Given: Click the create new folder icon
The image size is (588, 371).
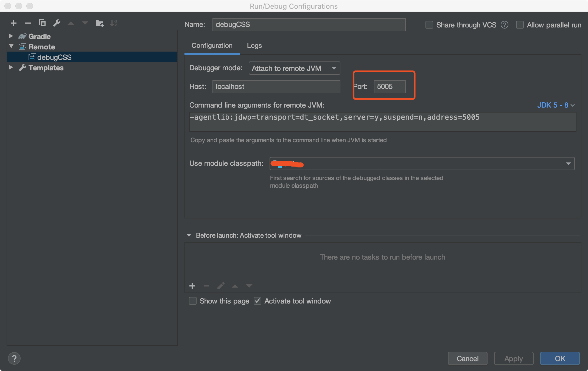Looking at the screenshot, I should tap(99, 23).
